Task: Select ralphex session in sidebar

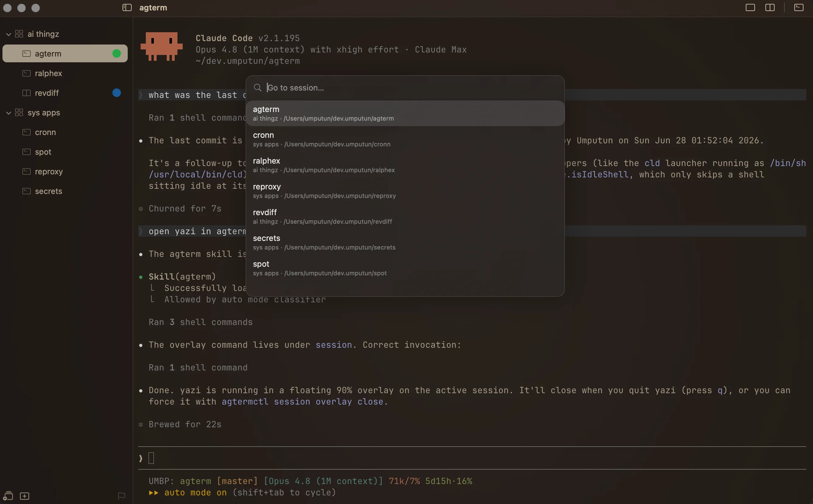Action: tap(65, 73)
